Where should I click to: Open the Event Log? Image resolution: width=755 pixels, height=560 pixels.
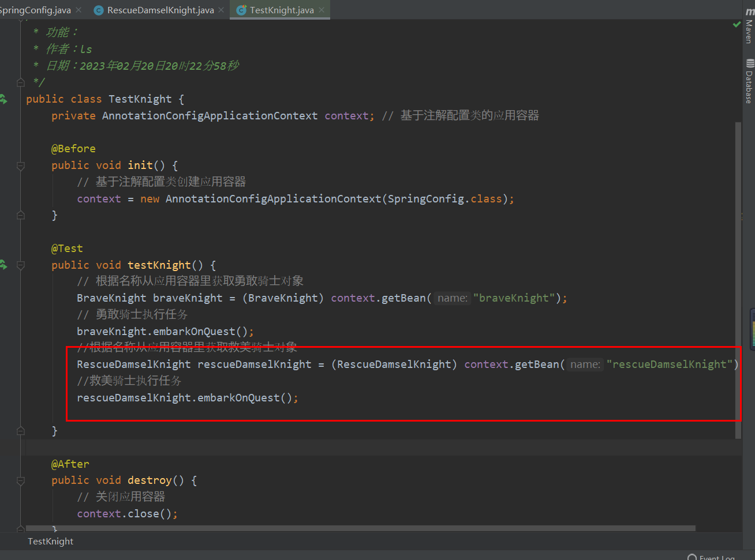pos(711,557)
